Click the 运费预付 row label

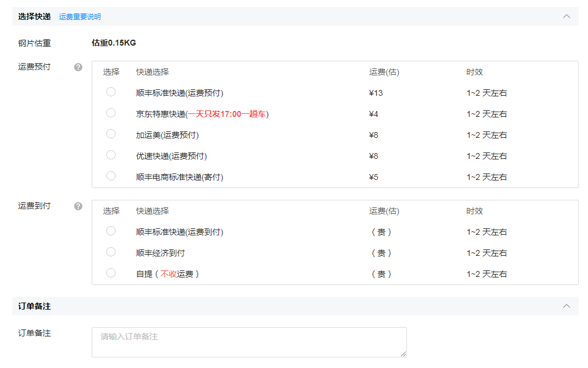pyautogui.click(x=34, y=67)
